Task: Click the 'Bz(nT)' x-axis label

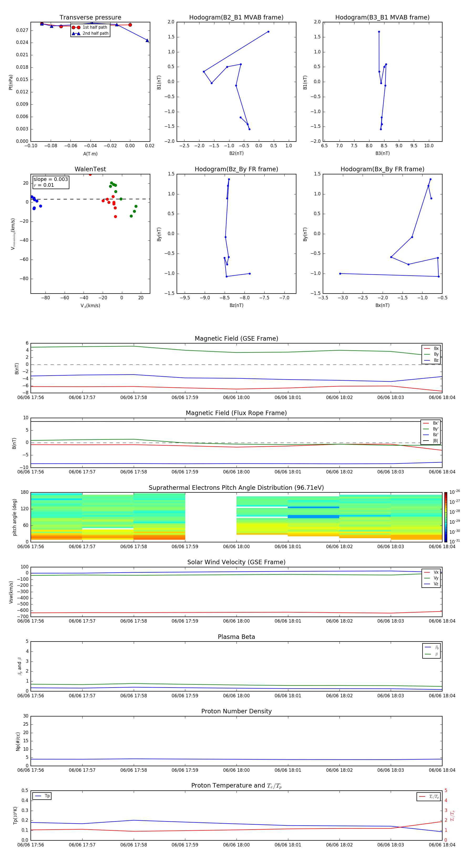Action: click(236, 305)
